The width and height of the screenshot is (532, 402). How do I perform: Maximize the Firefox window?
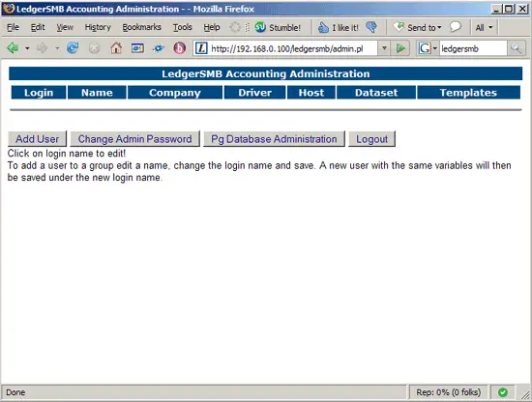coord(509,9)
